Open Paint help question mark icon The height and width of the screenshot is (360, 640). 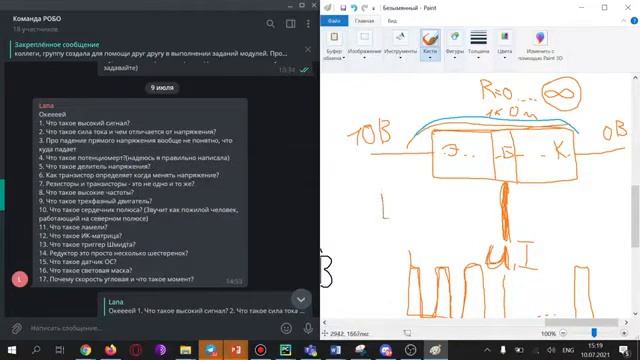coord(634,21)
